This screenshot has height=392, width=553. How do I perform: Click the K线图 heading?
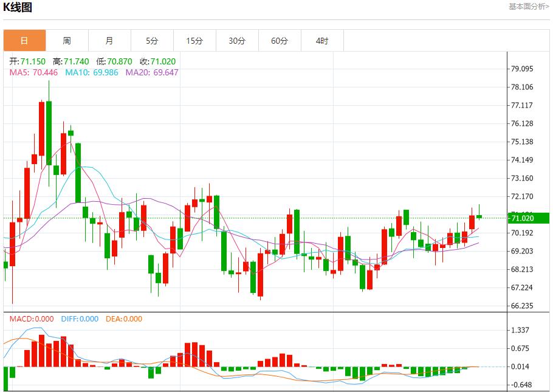pos(18,7)
